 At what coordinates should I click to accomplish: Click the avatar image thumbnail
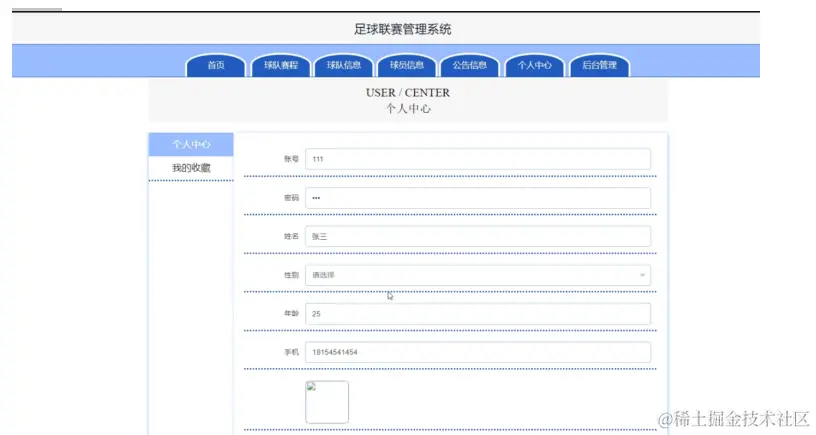tap(327, 402)
